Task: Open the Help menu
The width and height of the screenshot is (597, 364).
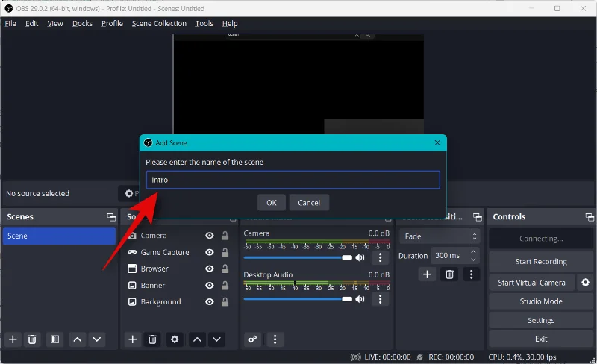Action: (x=230, y=24)
